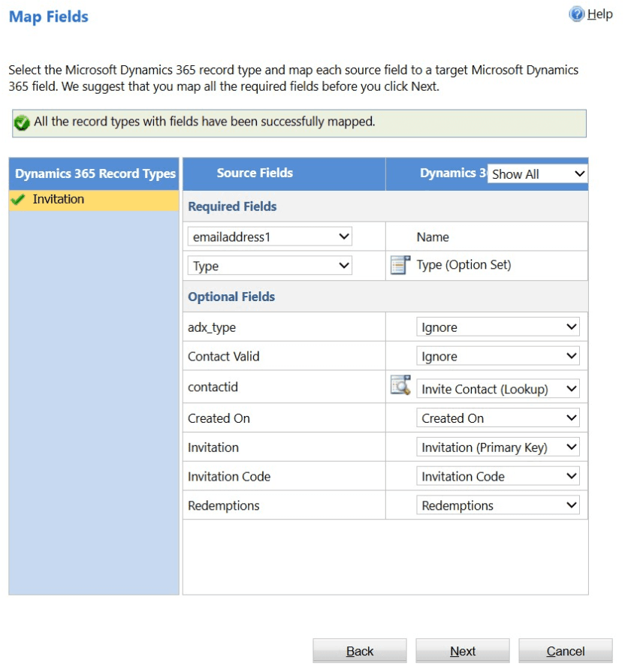This screenshot has height=672, width=628.
Task: Expand the adx_type Ignore dropdown
Action: click(x=498, y=327)
